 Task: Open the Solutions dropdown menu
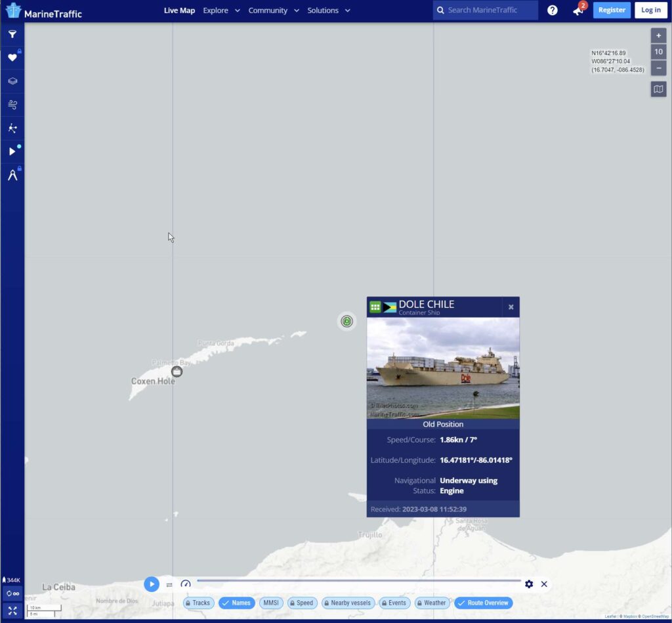pos(329,11)
